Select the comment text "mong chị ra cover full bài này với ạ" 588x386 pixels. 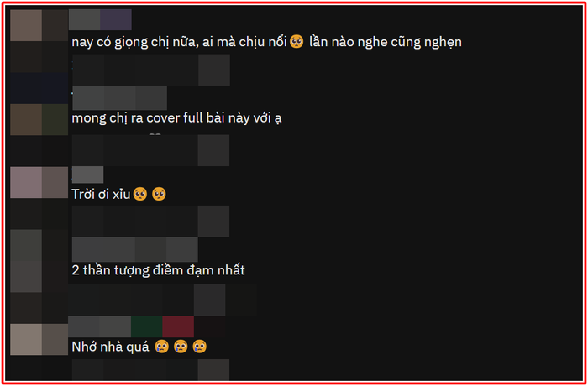point(176,118)
